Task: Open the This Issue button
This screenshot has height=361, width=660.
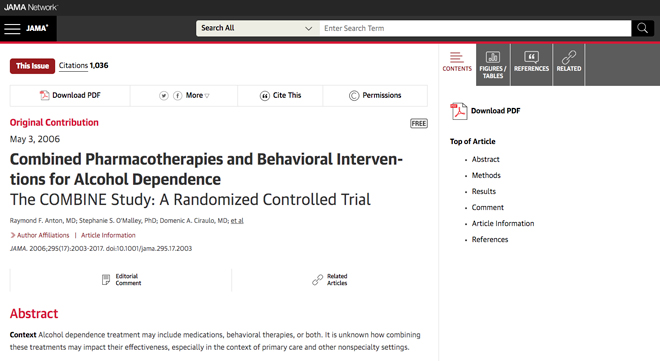Action: click(x=32, y=66)
